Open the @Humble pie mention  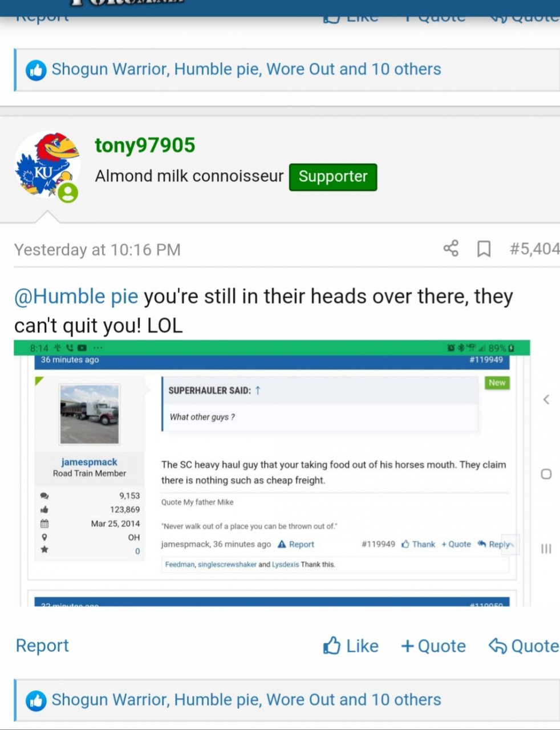76,296
